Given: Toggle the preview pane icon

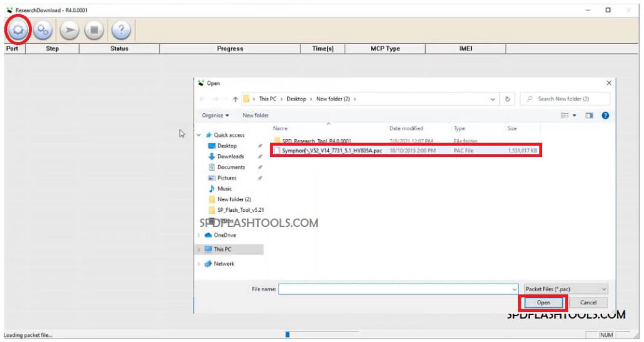Looking at the screenshot, I should click(x=589, y=116).
